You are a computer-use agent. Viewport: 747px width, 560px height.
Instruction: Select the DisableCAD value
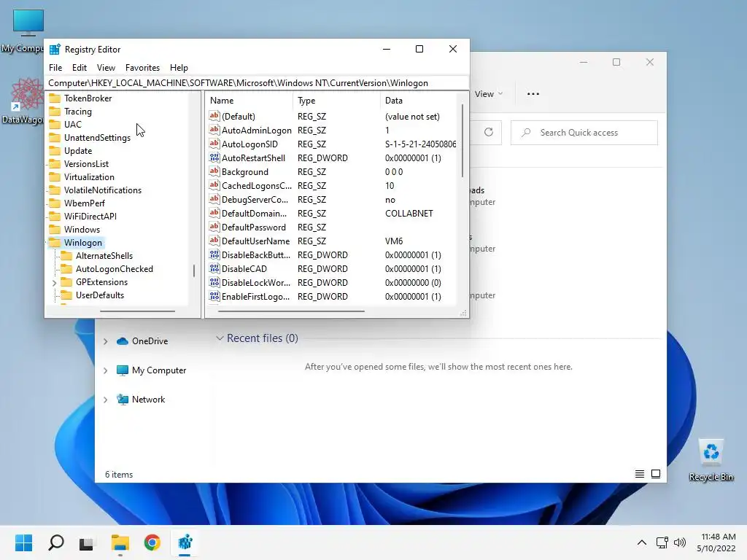244,268
